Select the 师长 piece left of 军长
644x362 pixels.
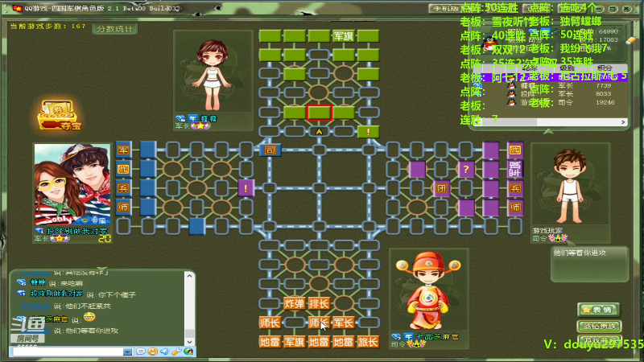point(319,323)
